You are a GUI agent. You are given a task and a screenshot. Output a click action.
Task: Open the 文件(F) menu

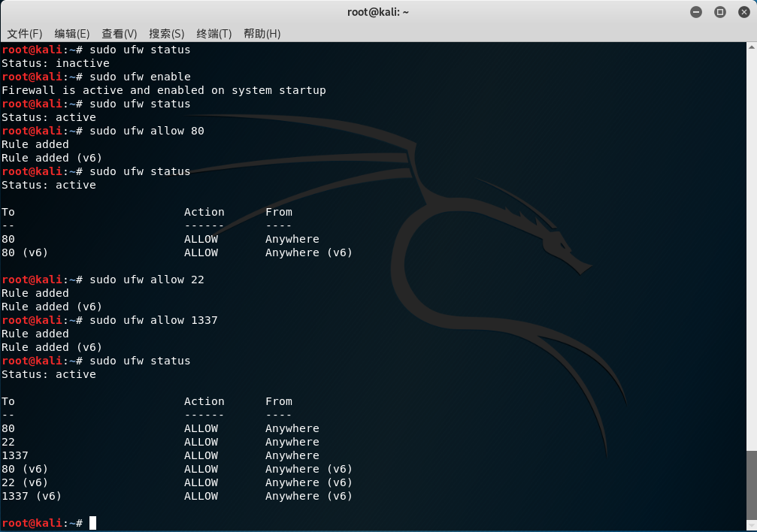(x=25, y=33)
